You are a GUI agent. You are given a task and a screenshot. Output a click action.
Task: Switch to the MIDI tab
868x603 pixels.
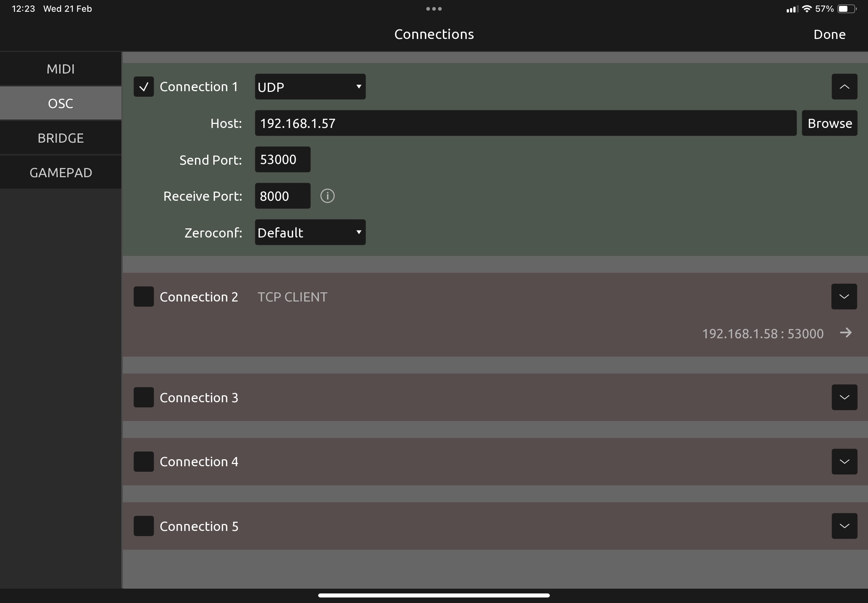coord(60,68)
